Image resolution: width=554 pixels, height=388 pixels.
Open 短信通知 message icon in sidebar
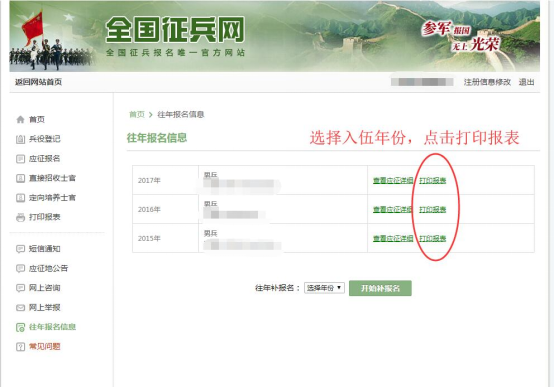(20, 249)
